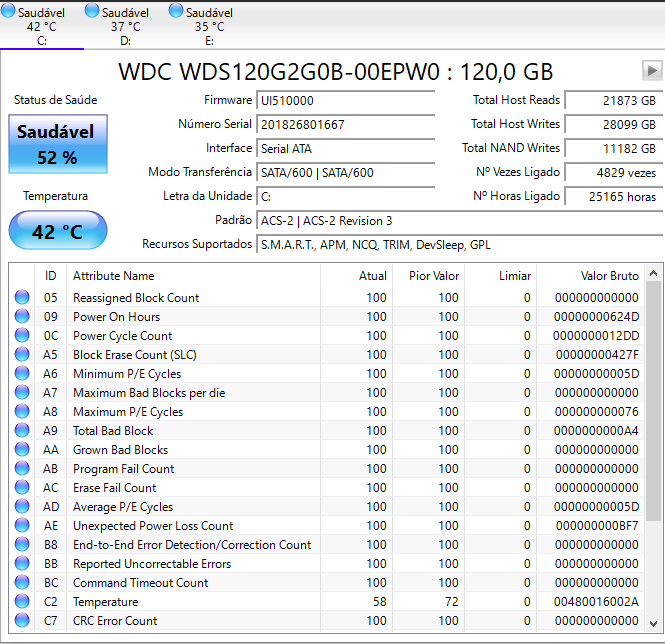
Task: Click Pior Valor 72 in Temperature row
Action: (452, 602)
